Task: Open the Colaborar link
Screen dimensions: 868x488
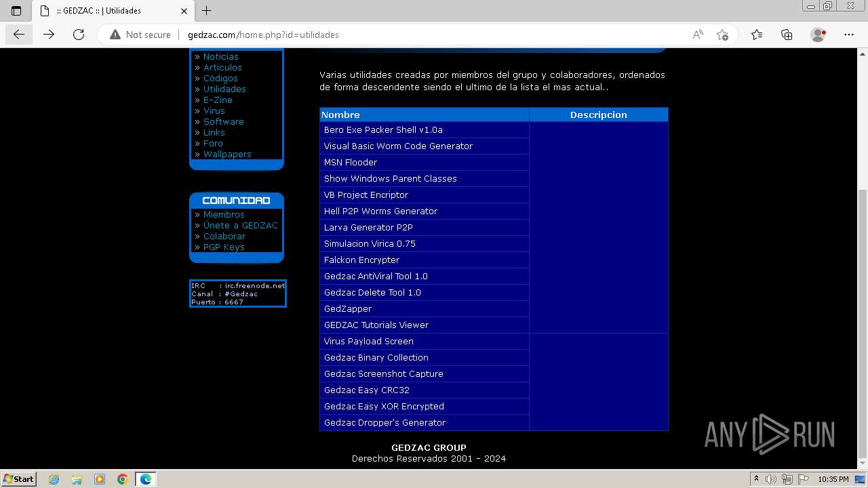Action: click(x=224, y=236)
